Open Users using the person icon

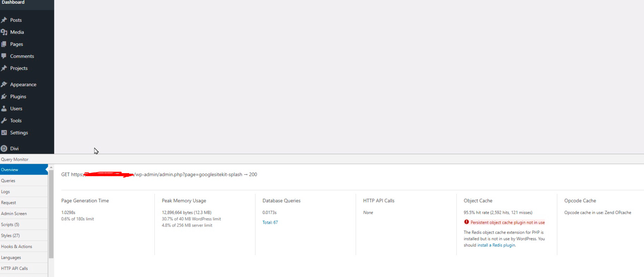click(x=4, y=108)
